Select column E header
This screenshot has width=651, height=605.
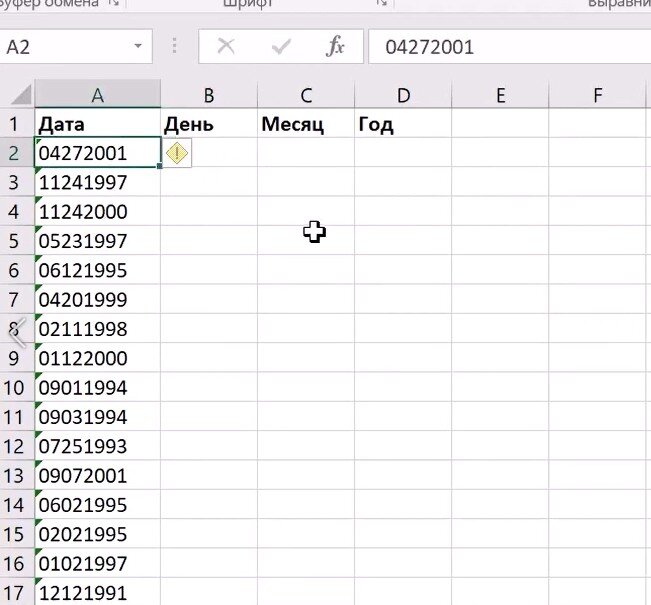tap(500, 95)
